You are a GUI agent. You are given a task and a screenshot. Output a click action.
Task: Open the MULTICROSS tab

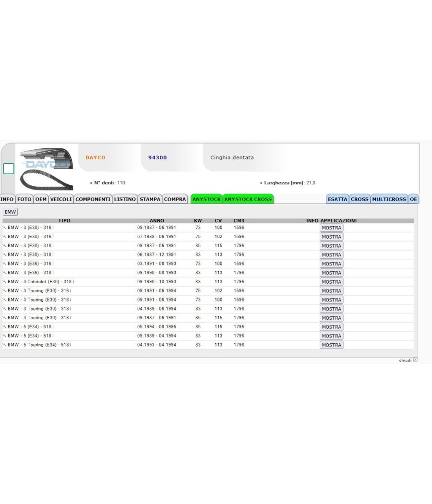click(x=389, y=199)
